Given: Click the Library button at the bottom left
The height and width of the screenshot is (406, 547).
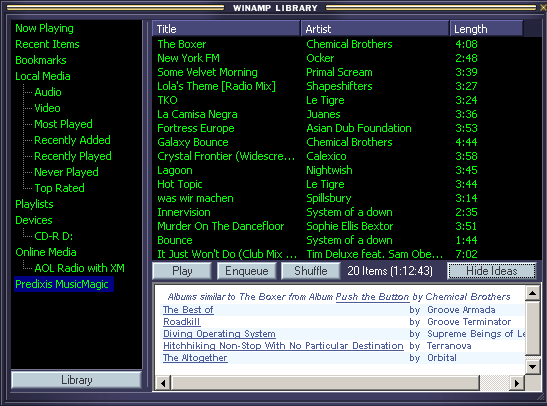Looking at the screenshot, I should (x=76, y=380).
